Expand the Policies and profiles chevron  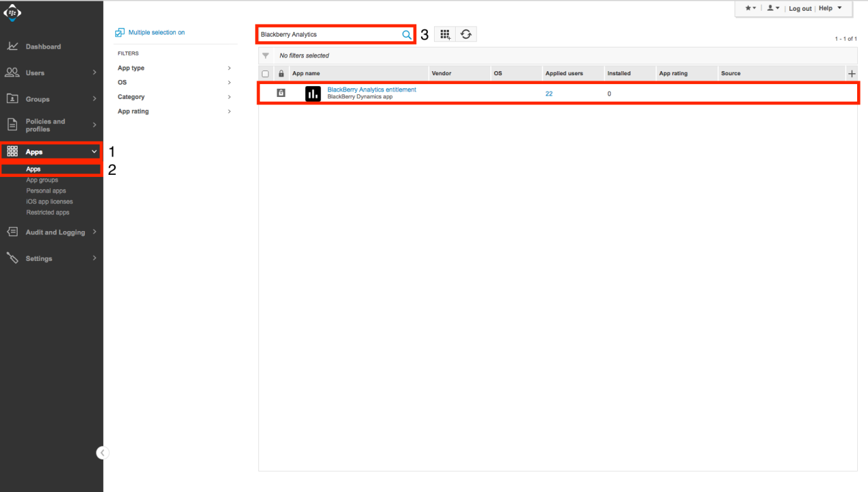(x=94, y=125)
